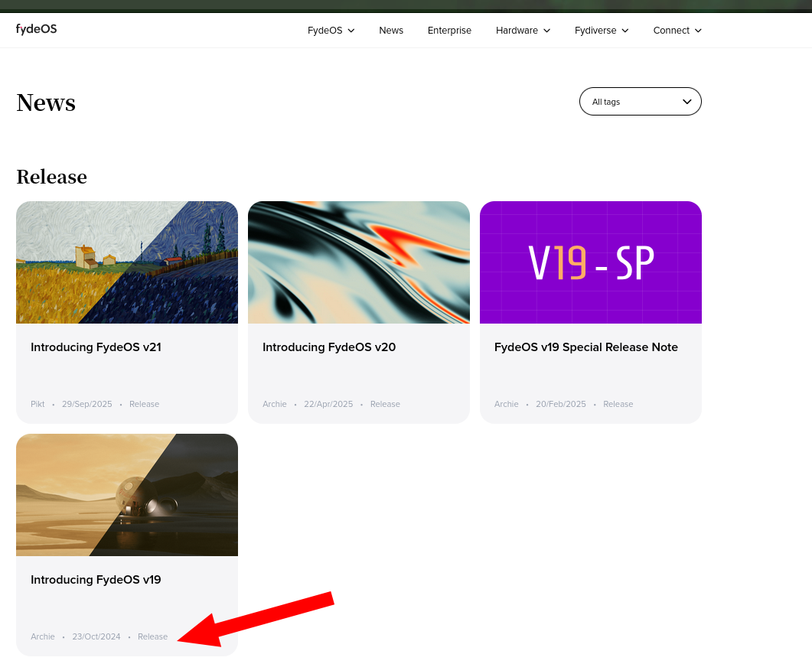Click the Release tag on v20 card
The image size is (812, 664).
(385, 404)
